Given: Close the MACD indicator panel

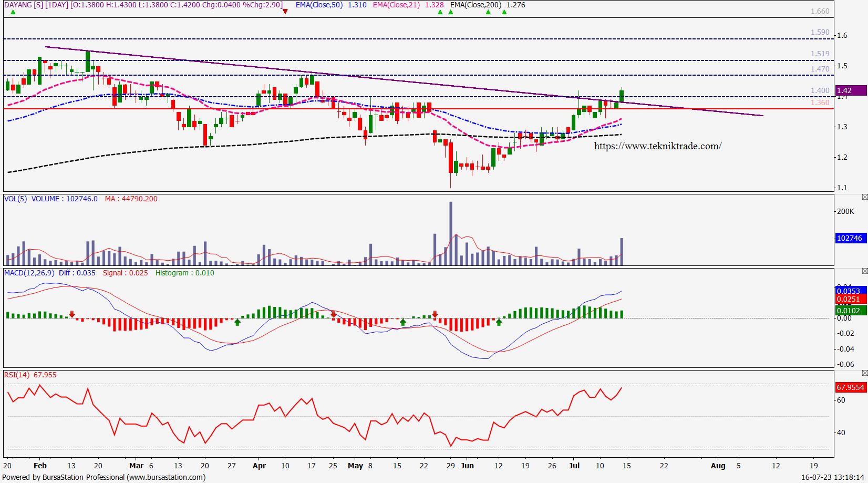Looking at the screenshot, I should [864, 271].
